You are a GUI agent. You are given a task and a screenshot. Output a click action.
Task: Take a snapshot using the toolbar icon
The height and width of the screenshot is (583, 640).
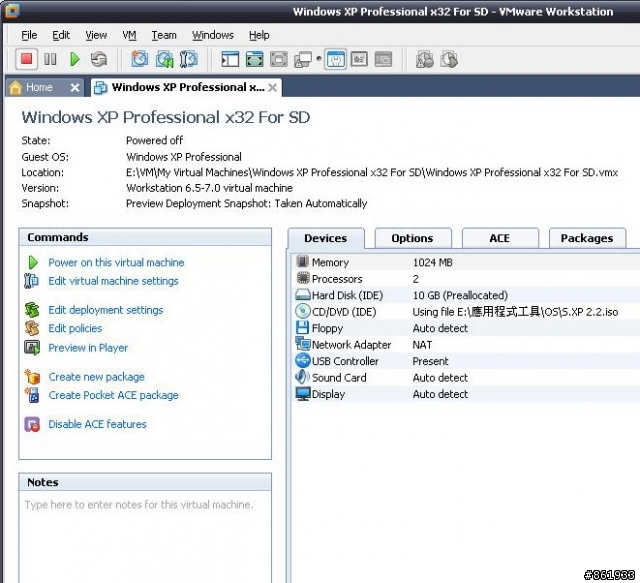click(140, 59)
